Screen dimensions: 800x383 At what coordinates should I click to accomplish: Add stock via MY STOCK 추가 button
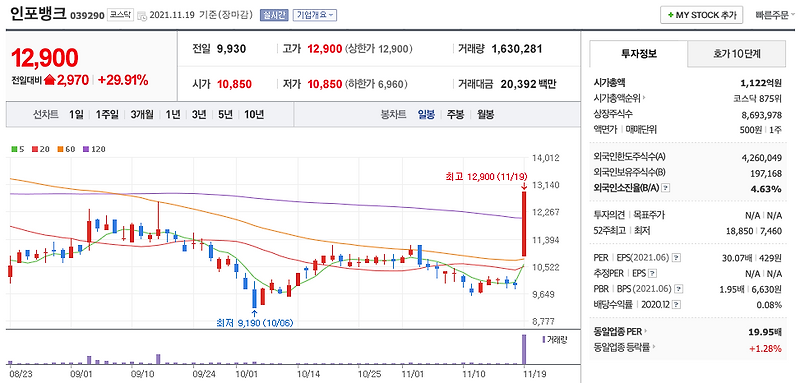point(701,15)
